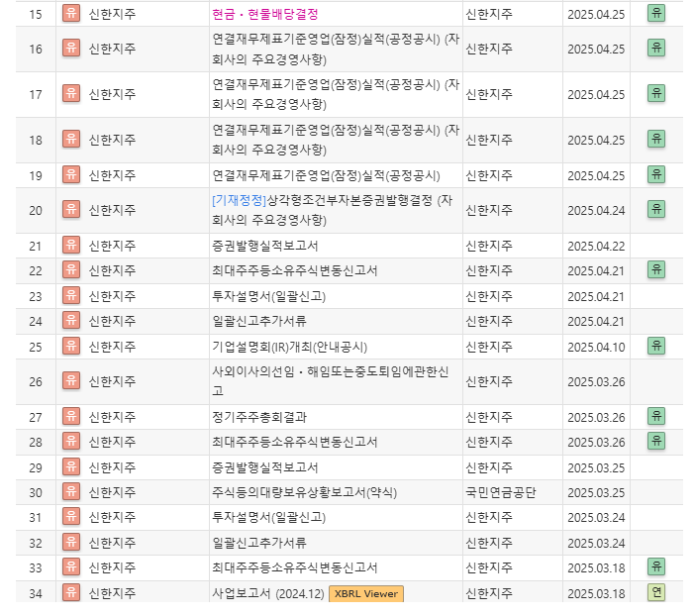Click the orange 유 market icon in row 19
695x616 pixels.
tap(71, 174)
